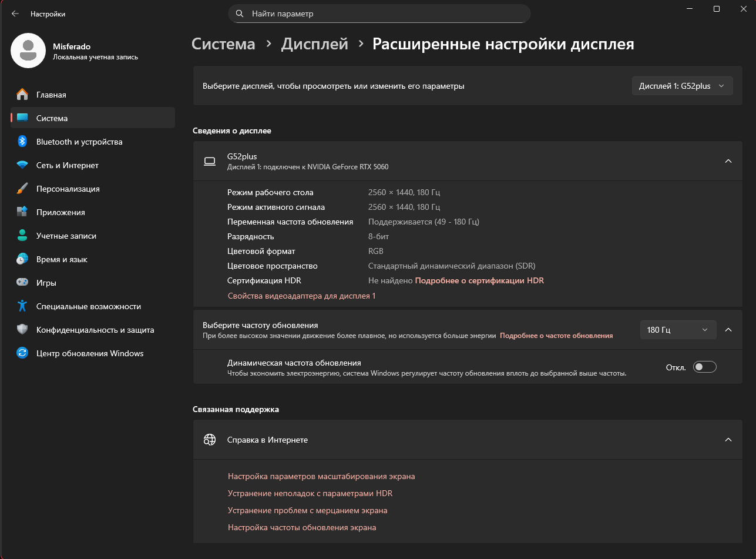Open the 180 Гц refresh rate dropdown

(x=678, y=330)
